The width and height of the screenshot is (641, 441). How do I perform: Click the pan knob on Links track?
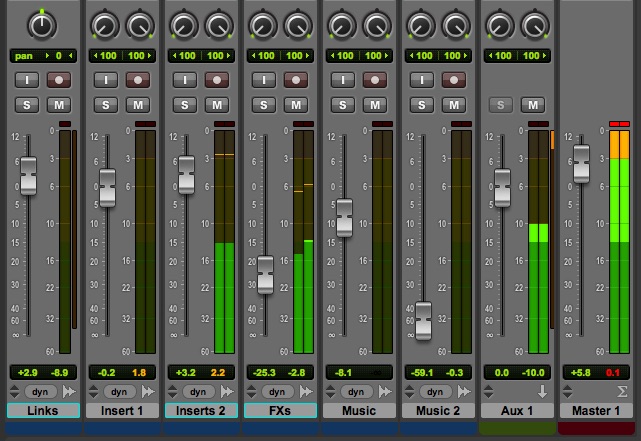(42, 25)
